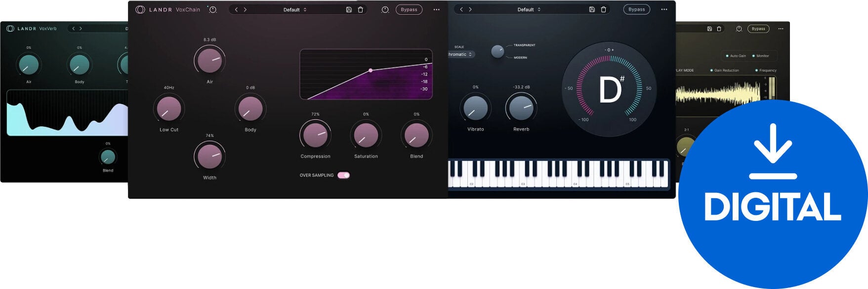The width and height of the screenshot is (868, 289).
Task: Delete preset trash icon in tuner plugin
Action: 604,9
